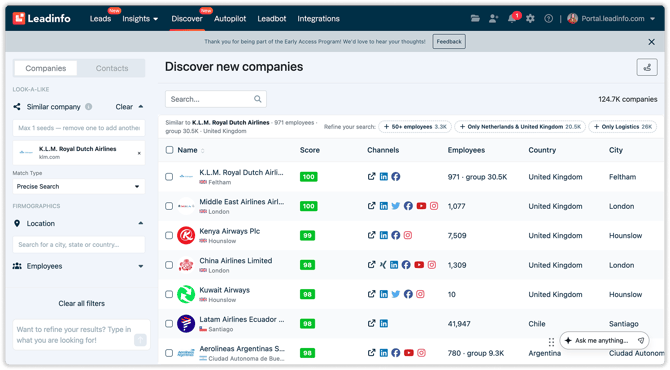Dismiss the Early Access banner
Screen dimensions: 670x370
pos(651,42)
